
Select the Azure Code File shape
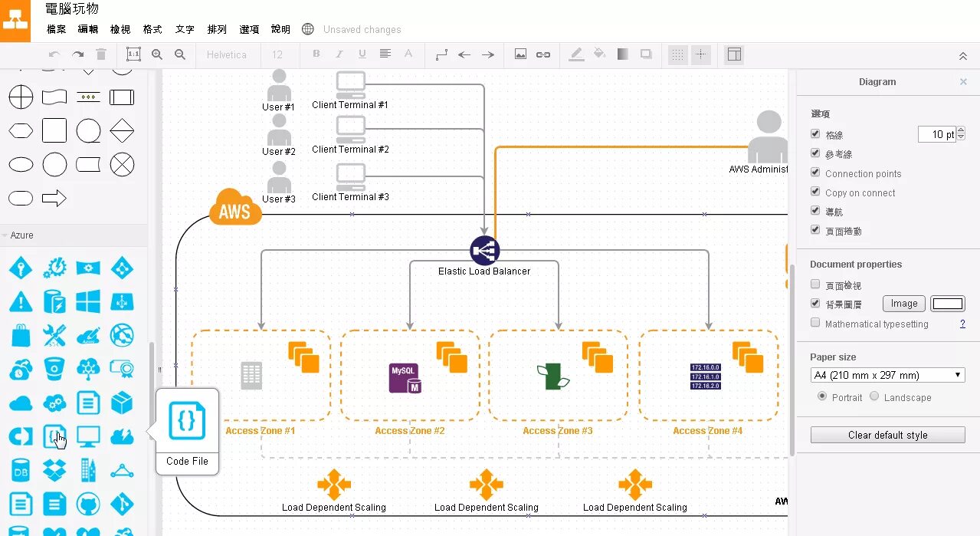tap(54, 436)
